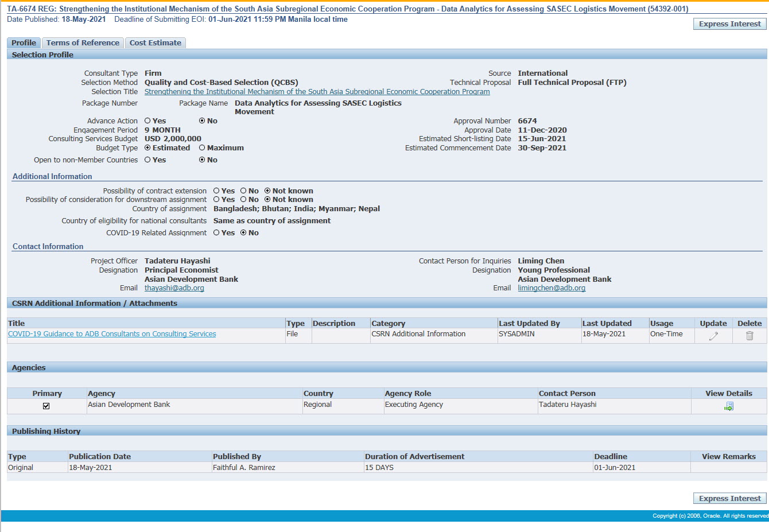769x532 pixels.
Task: Click the 9 MONTH engagement period value
Action: [162, 130]
